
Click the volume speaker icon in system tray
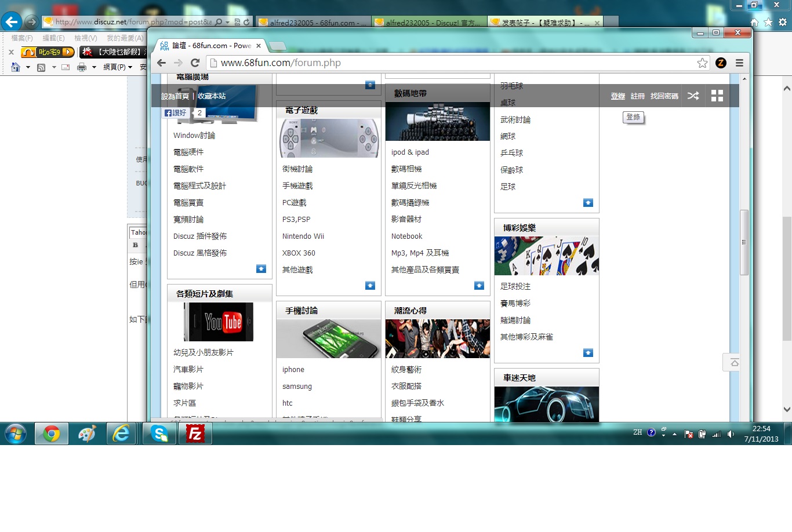(731, 434)
